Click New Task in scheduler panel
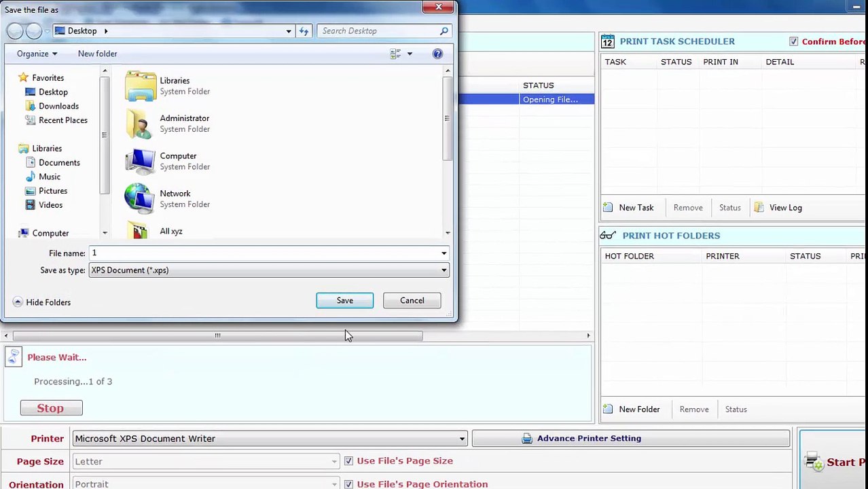Viewport: 868px width, 489px height. click(628, 208)
